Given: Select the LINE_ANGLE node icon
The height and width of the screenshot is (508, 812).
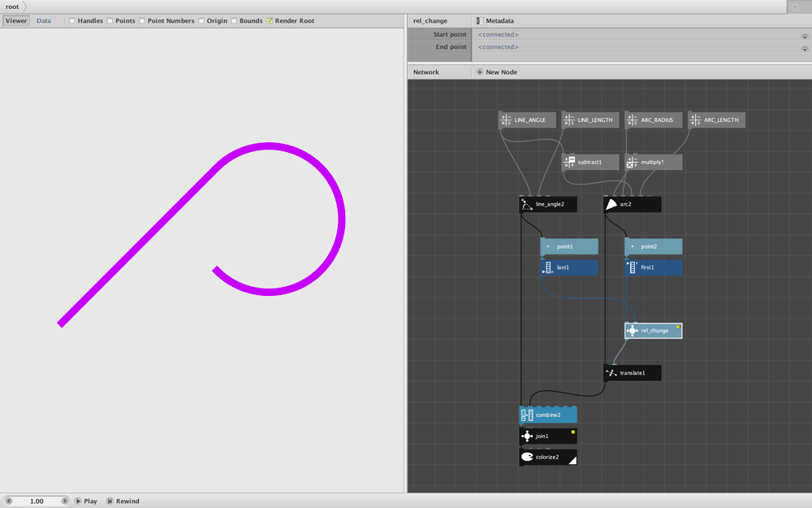Looking at the screenshot, I should [506, 120].
